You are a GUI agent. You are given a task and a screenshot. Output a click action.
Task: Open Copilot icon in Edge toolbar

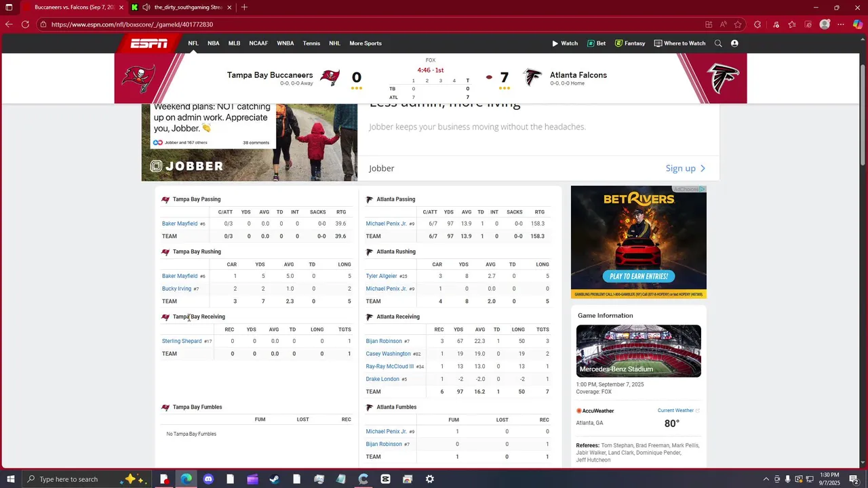click(857, 24)
